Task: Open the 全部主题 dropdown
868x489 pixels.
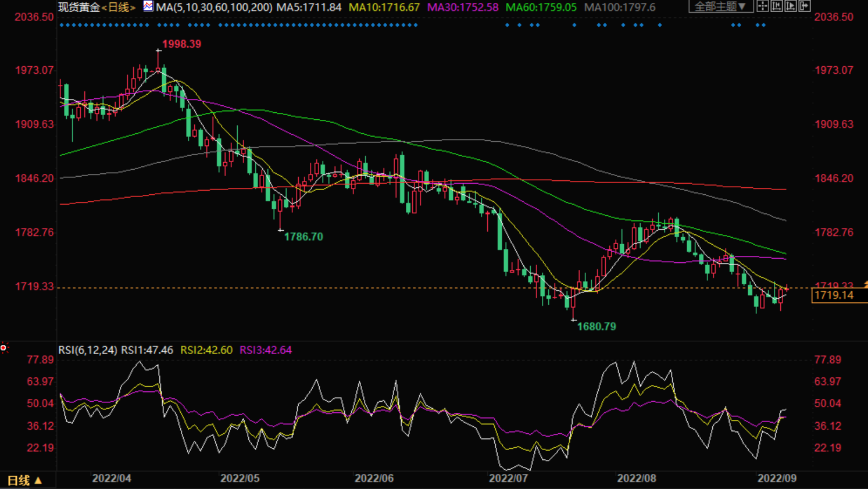Action: 720,6
